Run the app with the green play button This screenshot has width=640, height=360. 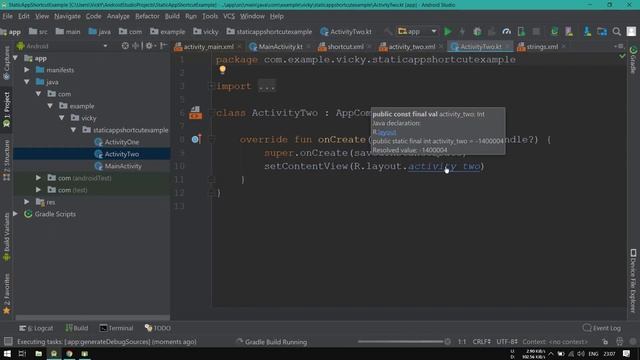[x=448, y=31]
